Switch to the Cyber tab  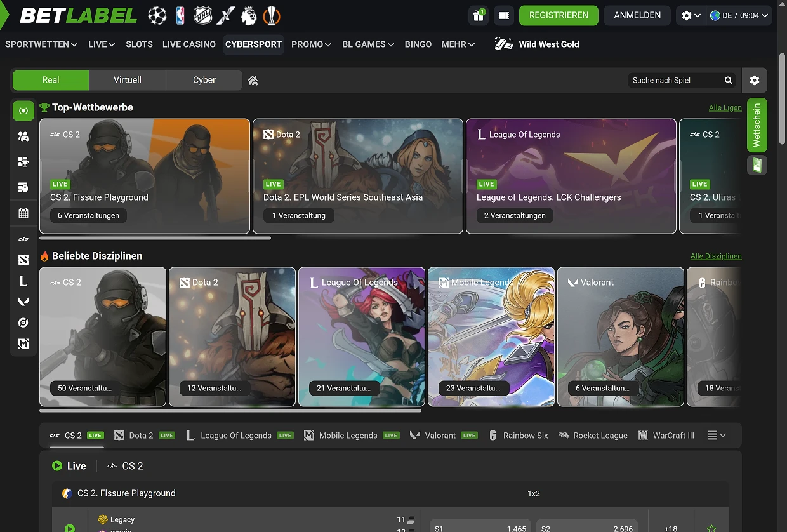204,80
